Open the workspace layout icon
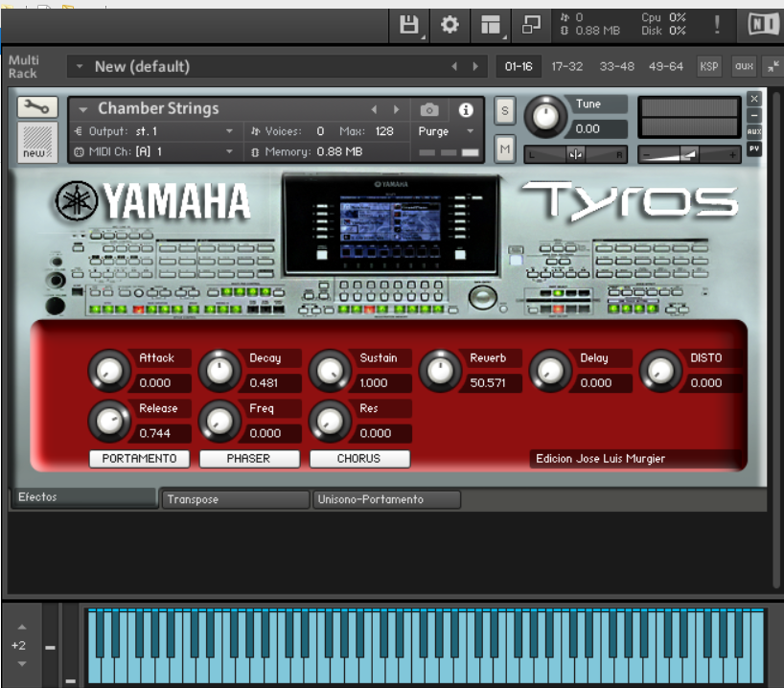 tap(490, 25)
